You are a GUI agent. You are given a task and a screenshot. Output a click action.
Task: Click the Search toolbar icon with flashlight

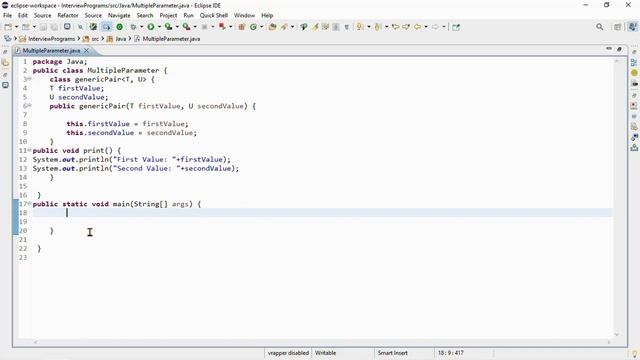[284, 27]
